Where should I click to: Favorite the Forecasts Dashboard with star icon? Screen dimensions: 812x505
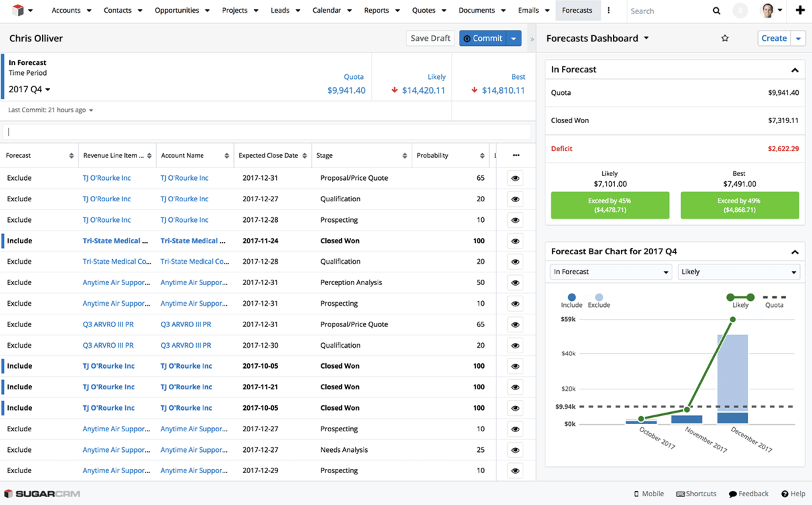click(725, 38)
